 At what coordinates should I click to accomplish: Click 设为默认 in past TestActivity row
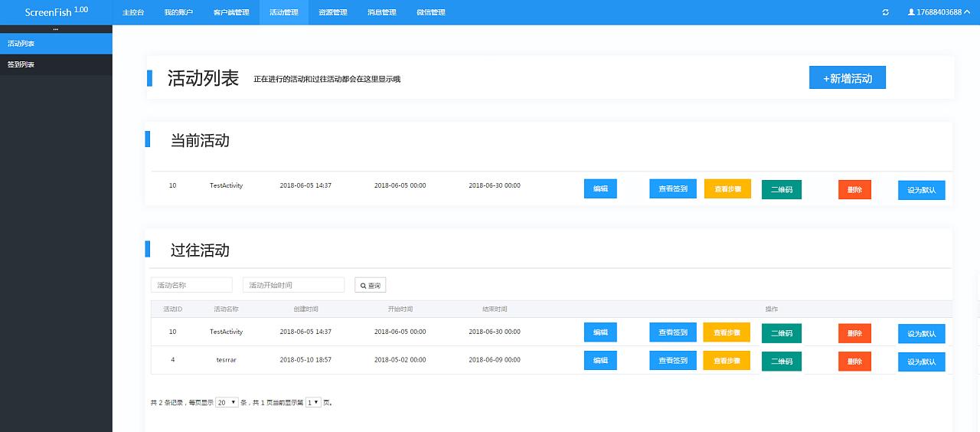point(922,334)
